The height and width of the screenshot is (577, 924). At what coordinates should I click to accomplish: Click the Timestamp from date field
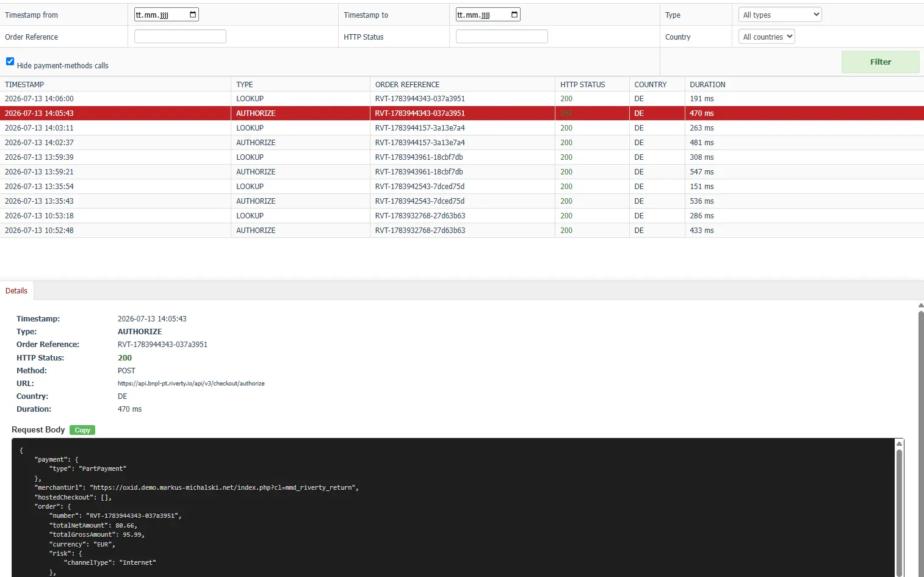coord(166,15)
